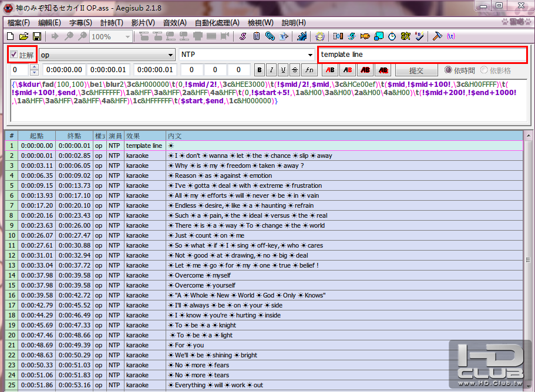Screen dimensions: 535x392
Task: Select row 'To be a knight'
Action: tap(264, 325)
